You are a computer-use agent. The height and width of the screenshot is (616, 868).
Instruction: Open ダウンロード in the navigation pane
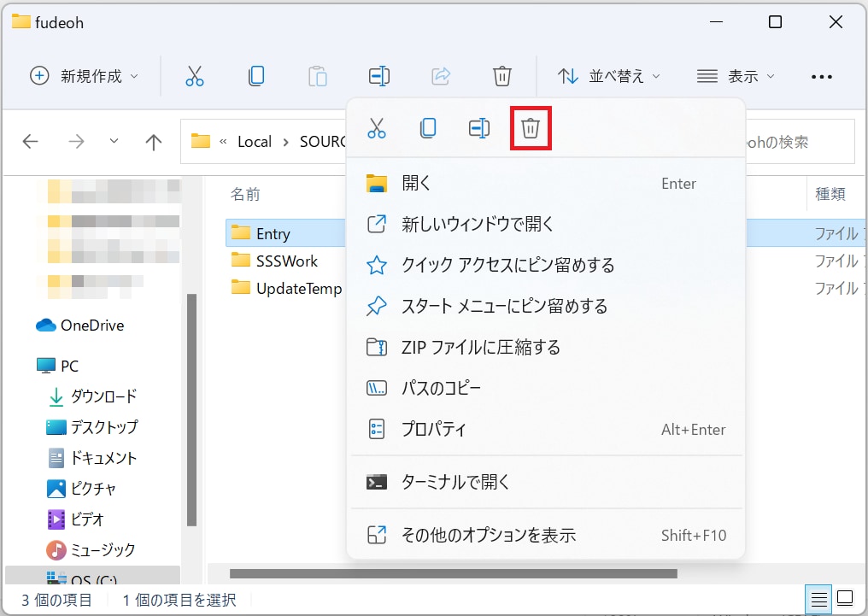click(92, 396)
